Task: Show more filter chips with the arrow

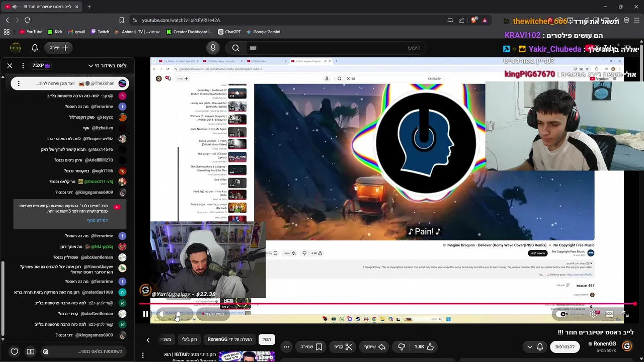Action: (x=148, y=340)
